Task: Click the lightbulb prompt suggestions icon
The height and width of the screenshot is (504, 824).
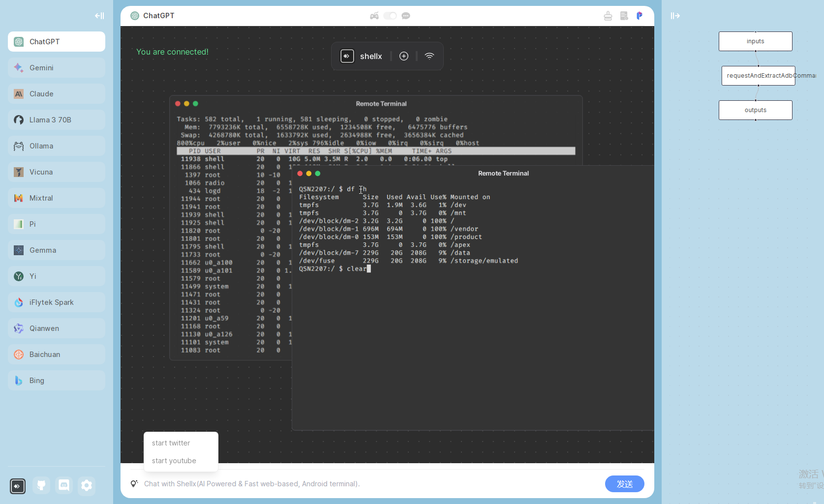Action: (x=134, y=484)
